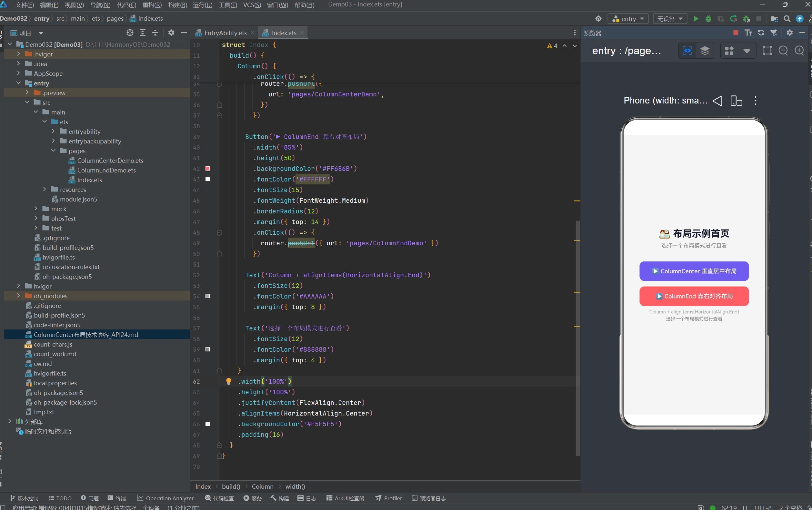Click the locate target icon in project panel
Screen dimensions: 812x510
130,33
